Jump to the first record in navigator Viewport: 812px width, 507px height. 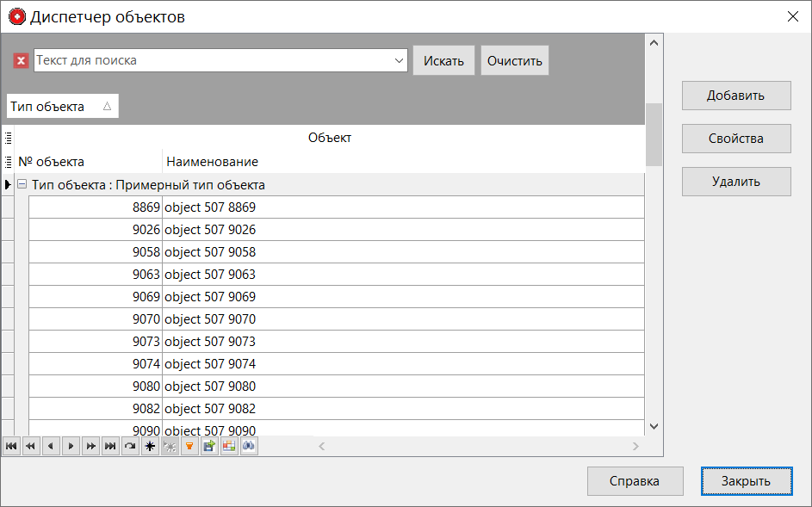point(11,446)
